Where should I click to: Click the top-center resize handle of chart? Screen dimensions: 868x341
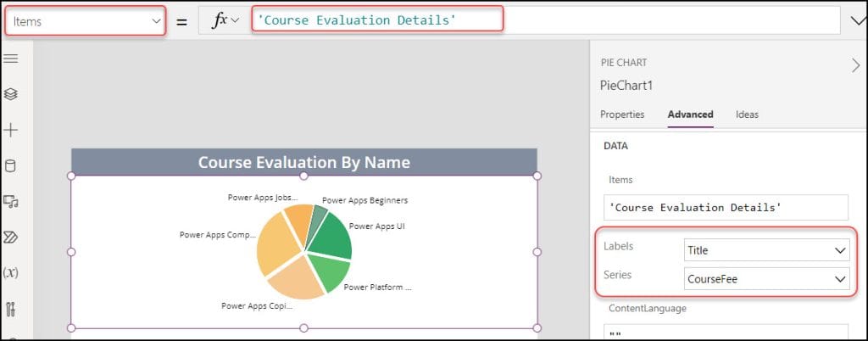[x=303, y=176]
